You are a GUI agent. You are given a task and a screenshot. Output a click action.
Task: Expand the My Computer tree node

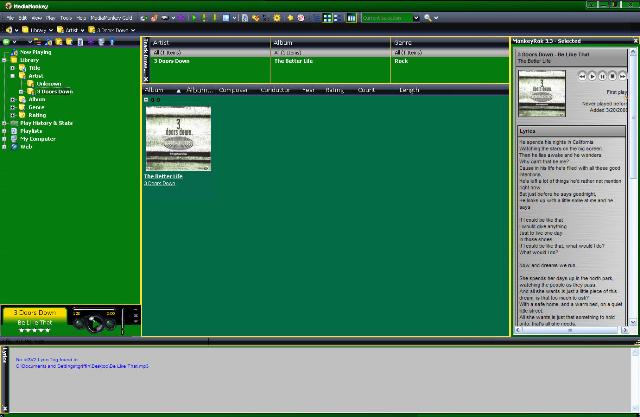point(4,139)
